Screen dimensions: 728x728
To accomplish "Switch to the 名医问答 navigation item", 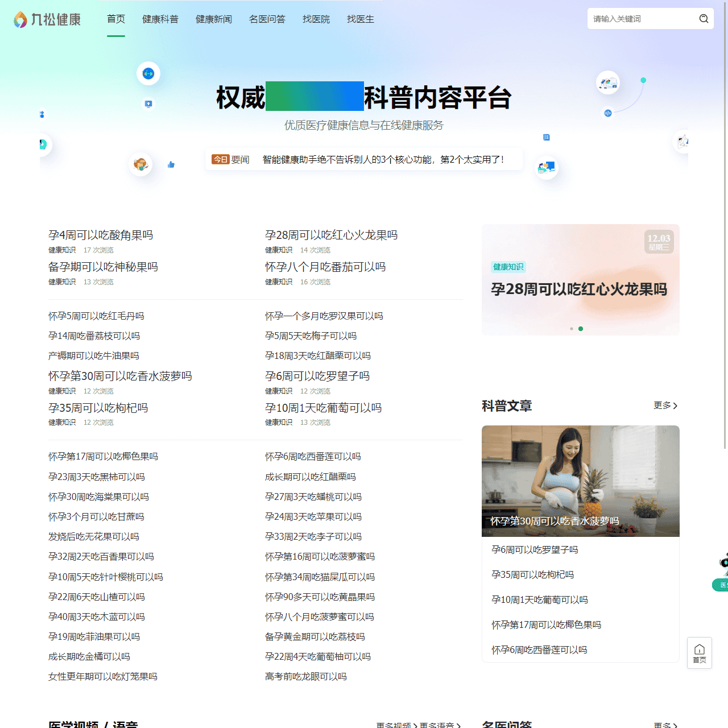I will pos(267,19).
